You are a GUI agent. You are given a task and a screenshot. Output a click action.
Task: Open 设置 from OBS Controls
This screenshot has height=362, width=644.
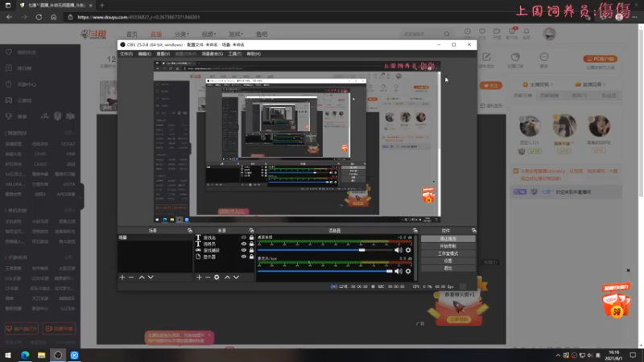click(x=448, y=261)
